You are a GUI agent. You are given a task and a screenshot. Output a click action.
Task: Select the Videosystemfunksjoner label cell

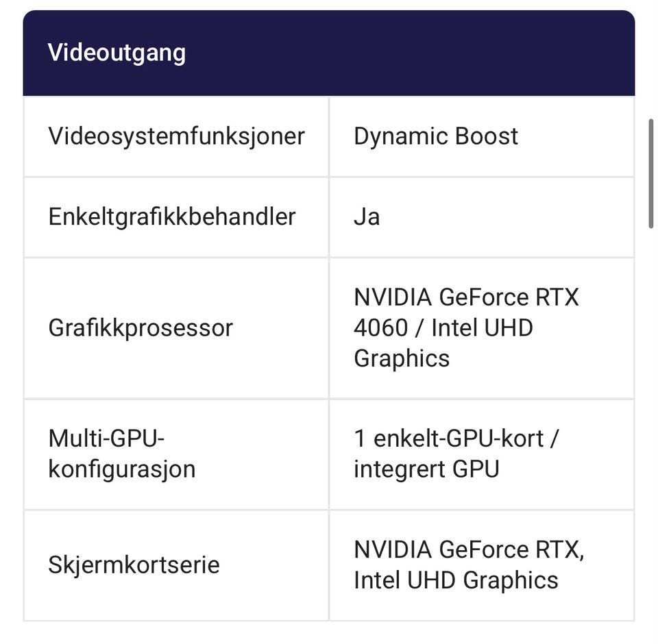coord(176,136)
